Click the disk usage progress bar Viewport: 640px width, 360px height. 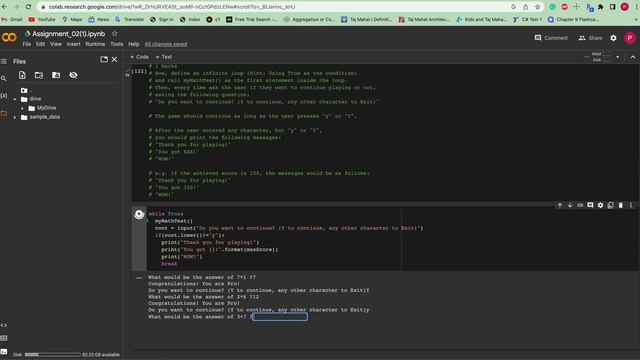click(52, 354)
